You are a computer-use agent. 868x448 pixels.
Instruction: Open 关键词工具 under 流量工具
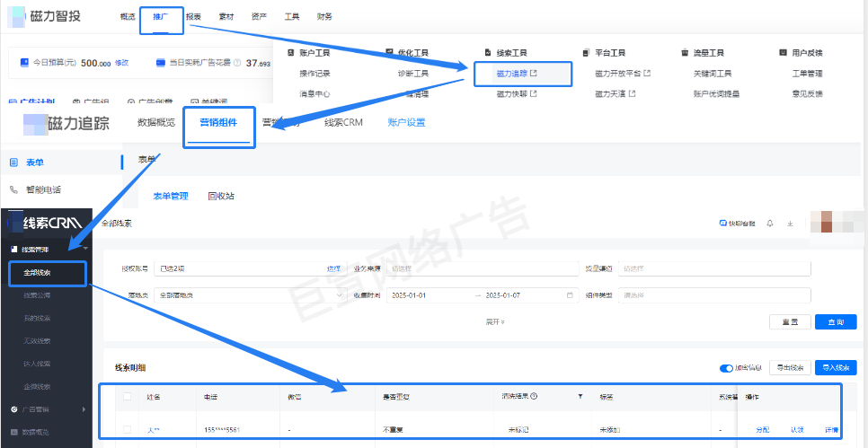[x=713, y=74]
